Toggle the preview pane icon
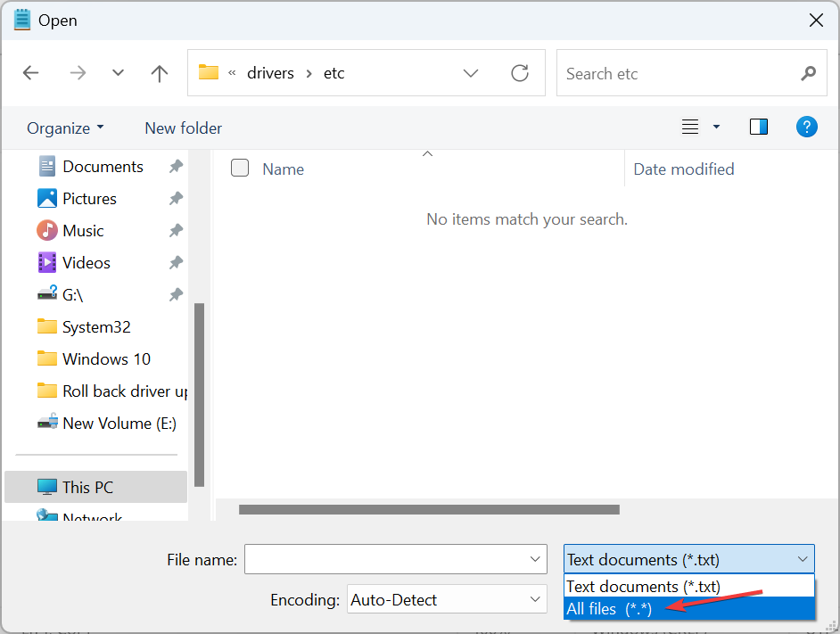Screen dimensions: 840x634 759,128
